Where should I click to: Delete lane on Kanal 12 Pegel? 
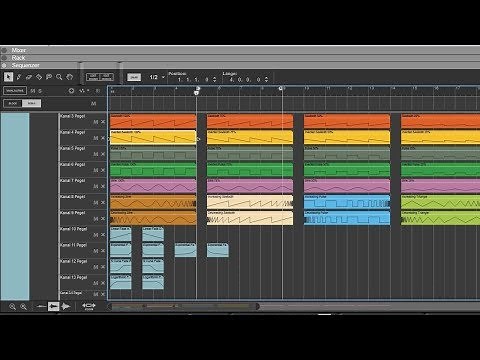(103, 267)
